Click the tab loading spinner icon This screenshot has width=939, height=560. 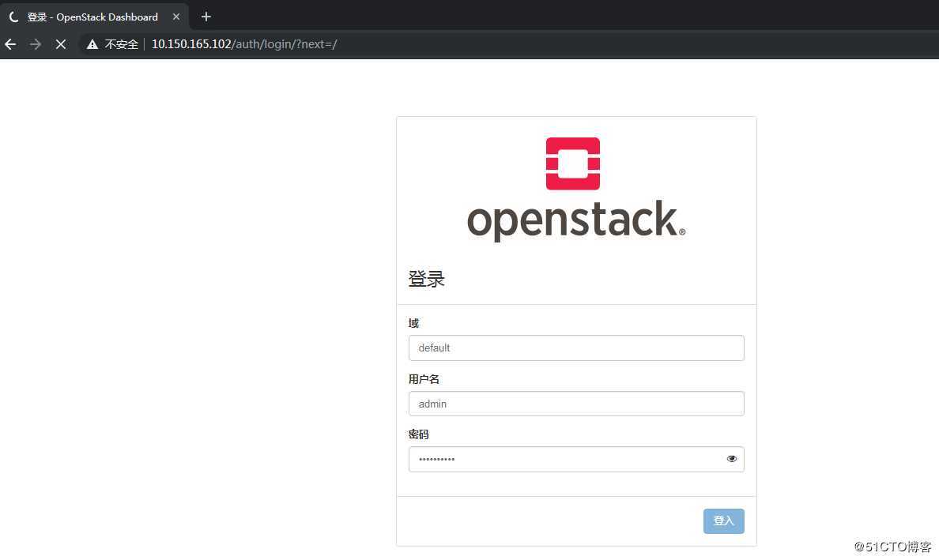(14, 17)
